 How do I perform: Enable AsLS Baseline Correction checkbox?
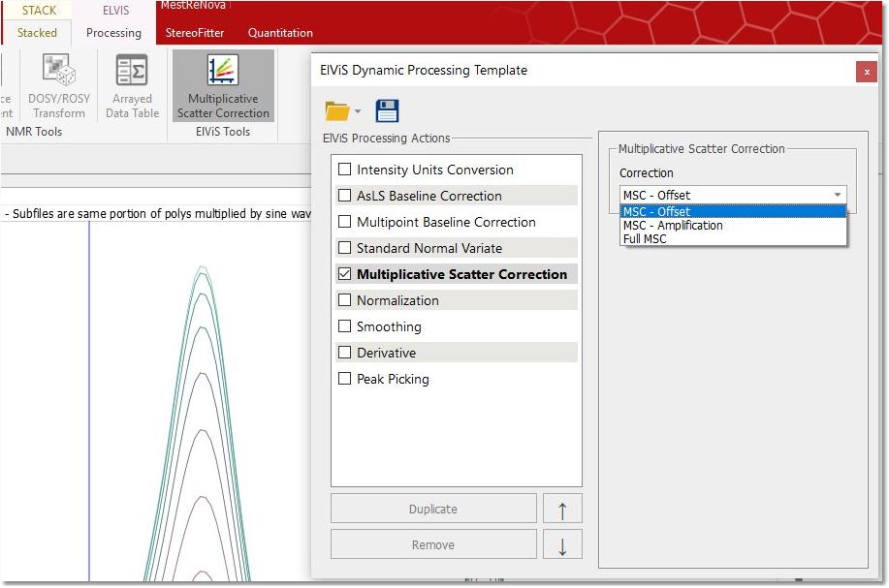[344, 196]
